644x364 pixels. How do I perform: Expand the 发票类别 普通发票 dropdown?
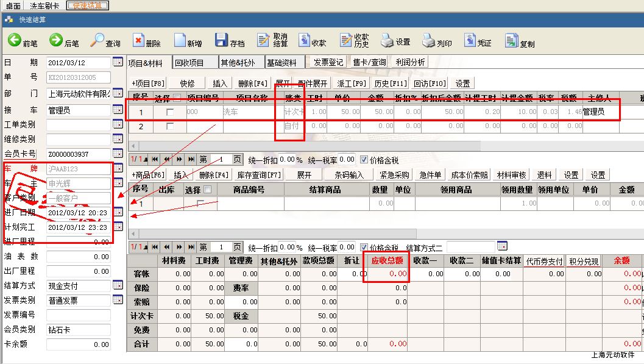pyautogui.click(x=118, y=300)
